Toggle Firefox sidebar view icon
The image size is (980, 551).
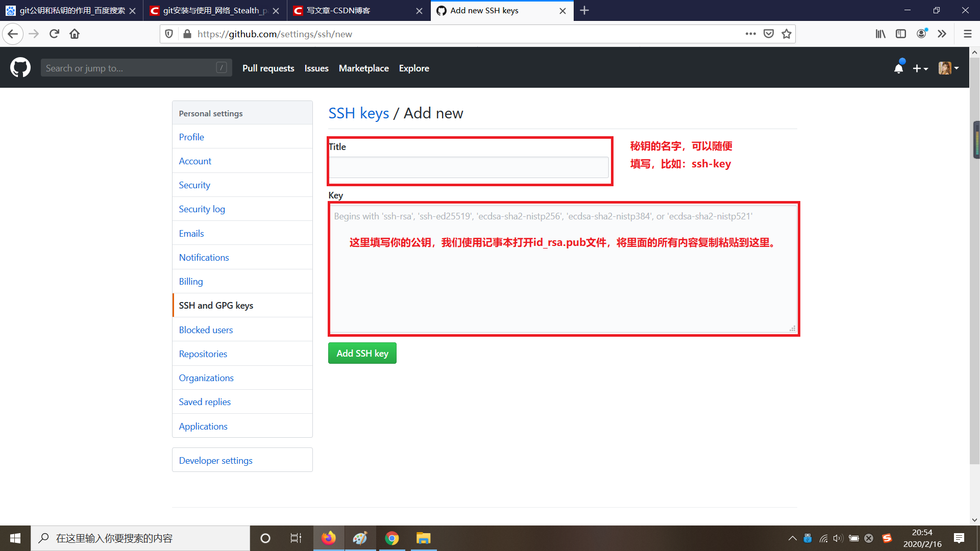tap(901, 34)
